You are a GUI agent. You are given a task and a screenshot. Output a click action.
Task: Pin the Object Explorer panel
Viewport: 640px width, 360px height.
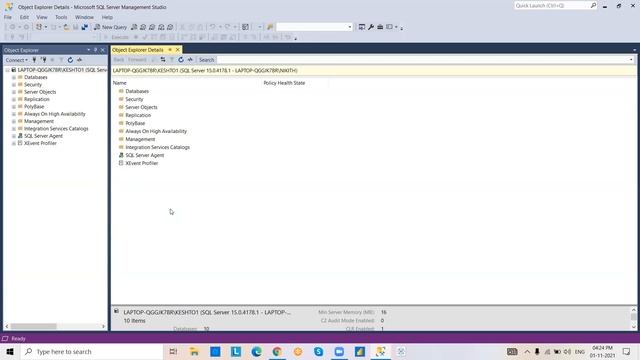point(96,50)
